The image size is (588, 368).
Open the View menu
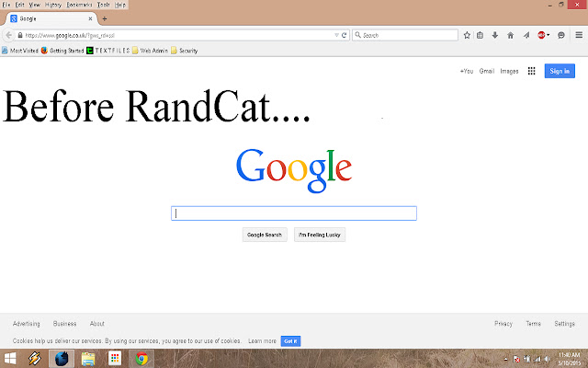tap(35, 5)
